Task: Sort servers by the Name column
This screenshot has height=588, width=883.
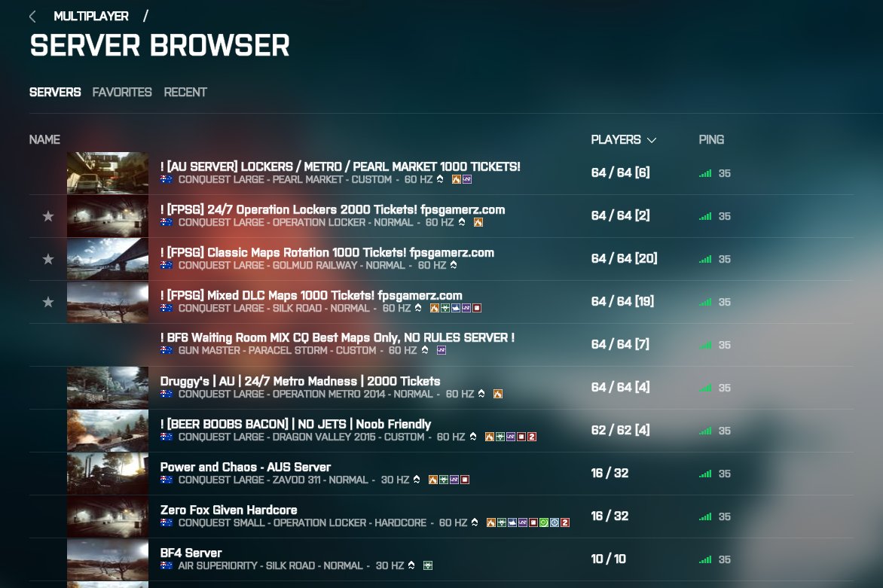Action: (44, 139)
